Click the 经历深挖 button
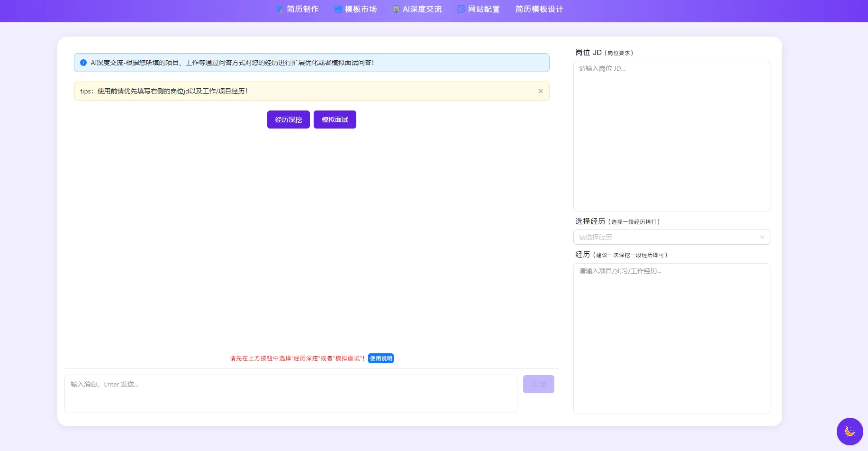Screen dimensions: 868x451 (x=288, y=120)
